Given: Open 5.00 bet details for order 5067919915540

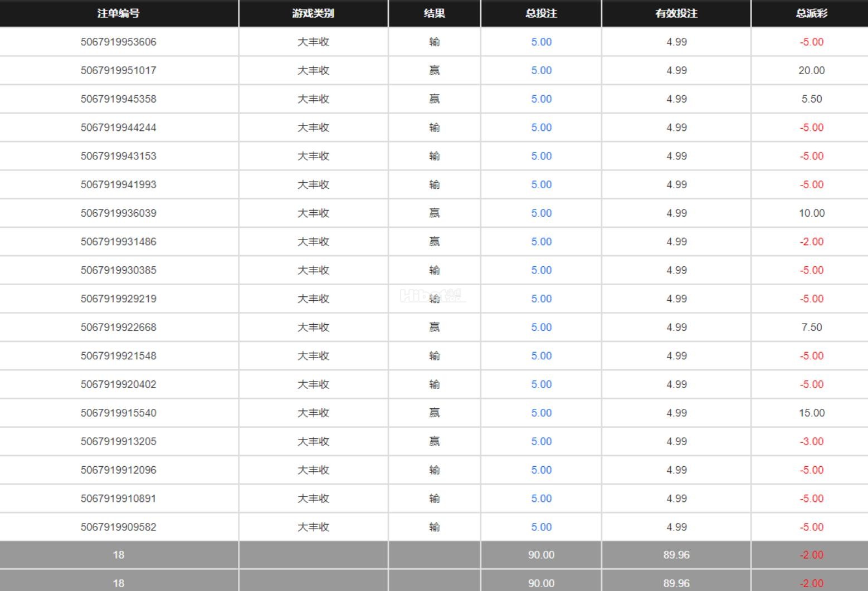Looking at the screenshot, I should pos(541,413).
